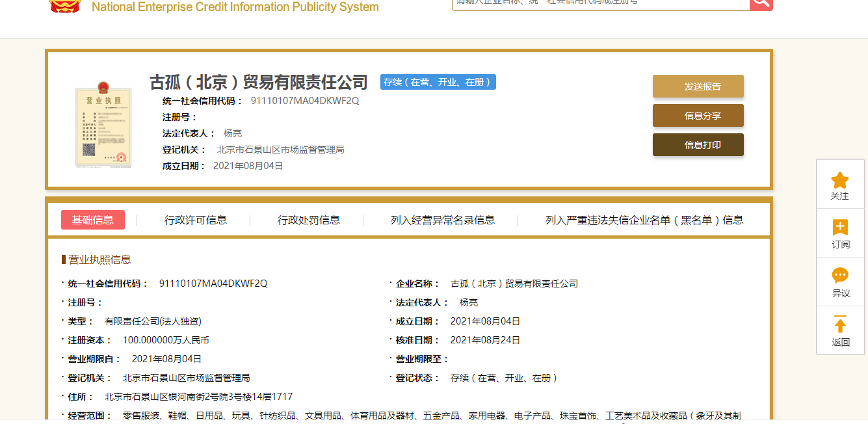Click the header legal representative 杨亮

coord(233,133)
